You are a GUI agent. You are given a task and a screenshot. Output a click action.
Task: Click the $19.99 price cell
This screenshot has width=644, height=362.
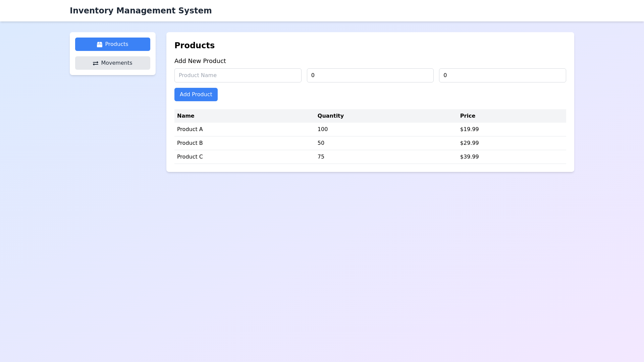click(x=469, y=129)
